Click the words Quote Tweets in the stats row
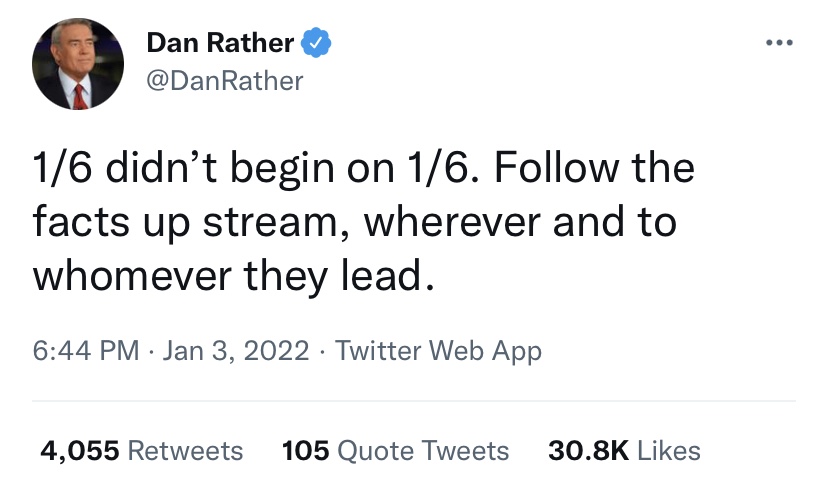This screenshot has width=828, height=495. [423, 451]
